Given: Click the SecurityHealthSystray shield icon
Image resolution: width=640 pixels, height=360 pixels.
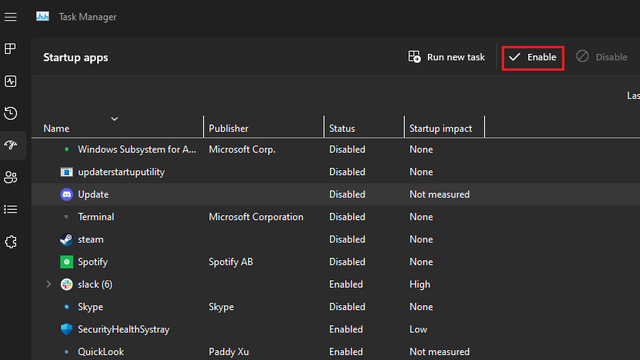Looking at the screenshot, I should [x=67, y=329].
